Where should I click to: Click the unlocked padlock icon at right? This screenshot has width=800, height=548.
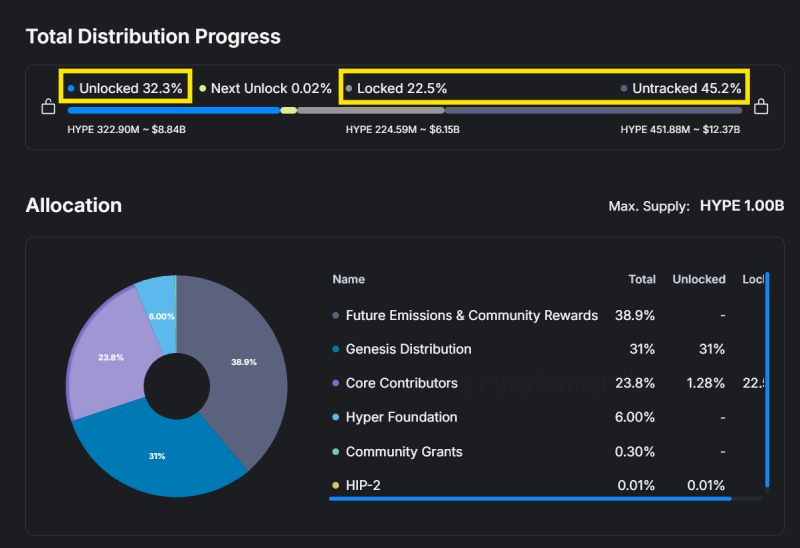[761, 107]
